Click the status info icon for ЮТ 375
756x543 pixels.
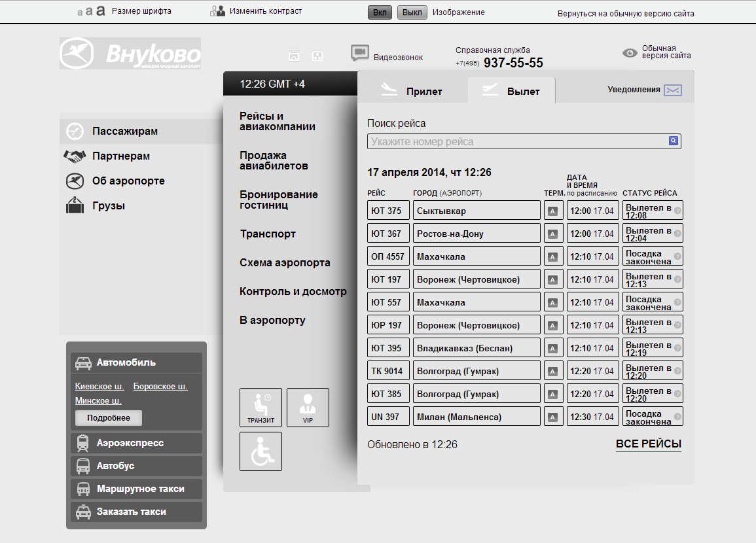tap(677, 211)
